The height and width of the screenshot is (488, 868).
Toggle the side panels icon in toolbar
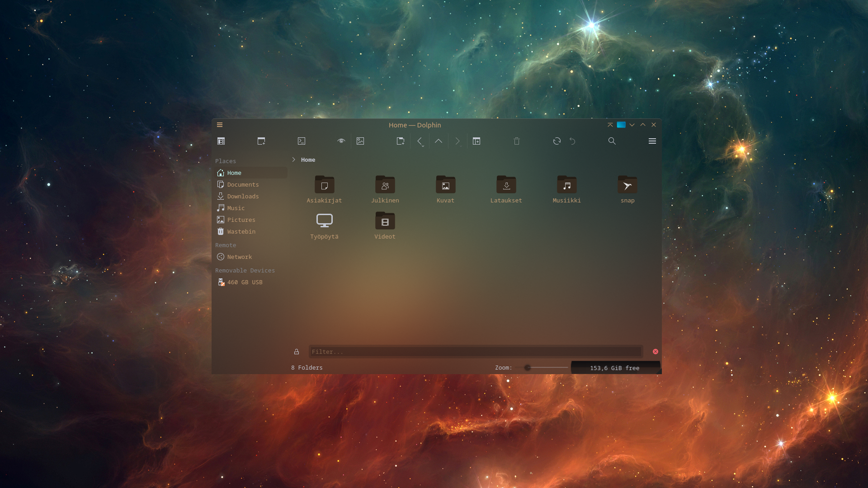pos(221,141)
